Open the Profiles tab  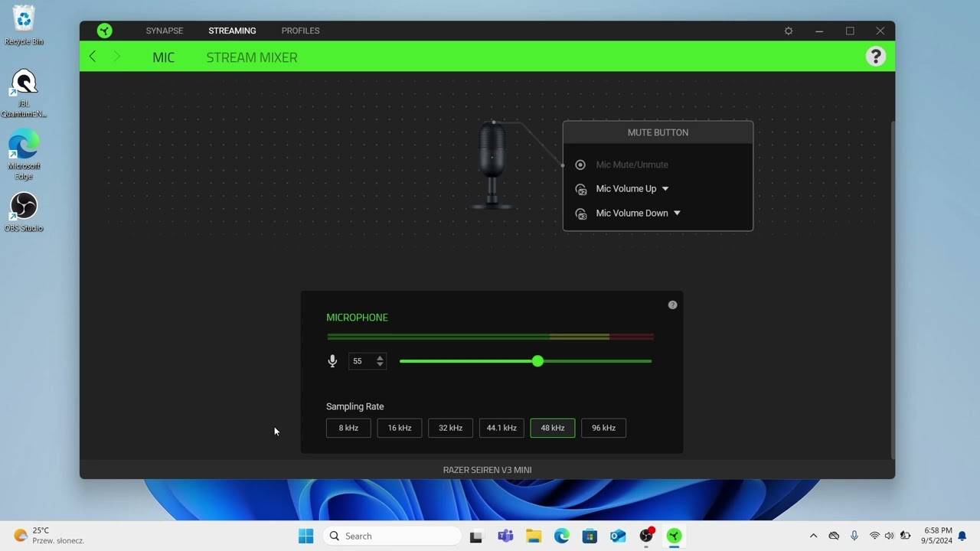coord(300,31)
